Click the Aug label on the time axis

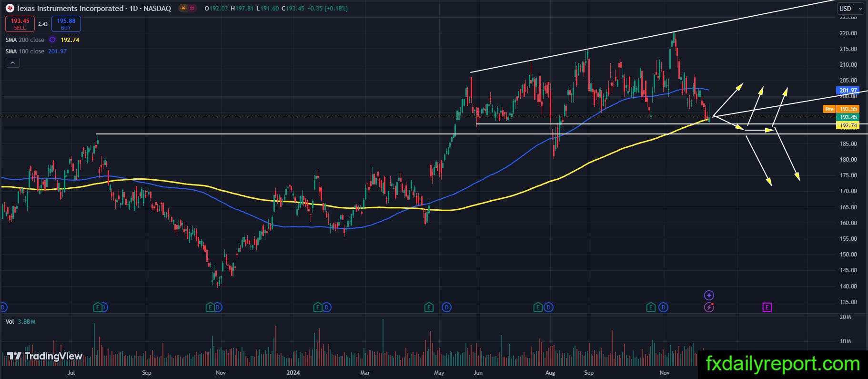[x=550, y=373]
